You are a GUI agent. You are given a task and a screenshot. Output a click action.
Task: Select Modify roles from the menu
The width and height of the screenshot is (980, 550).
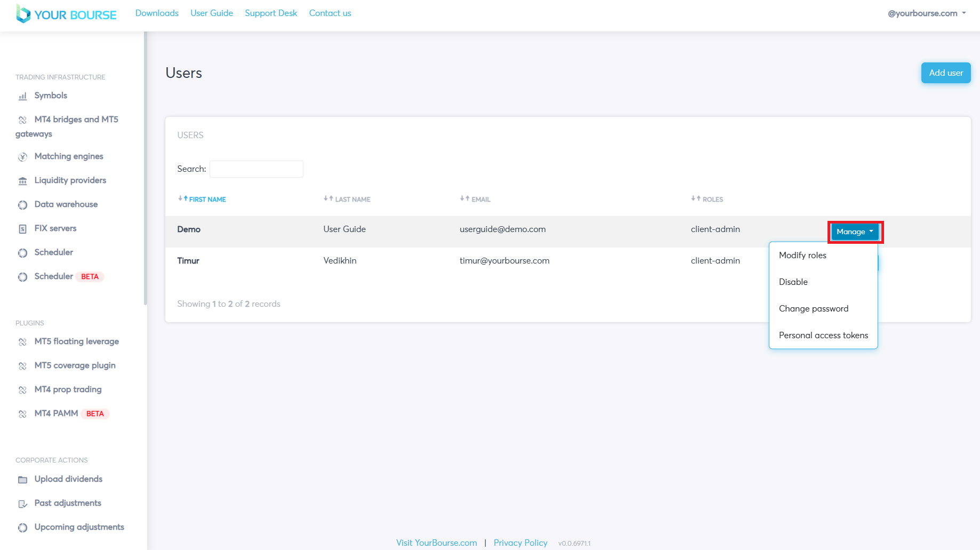802,255
